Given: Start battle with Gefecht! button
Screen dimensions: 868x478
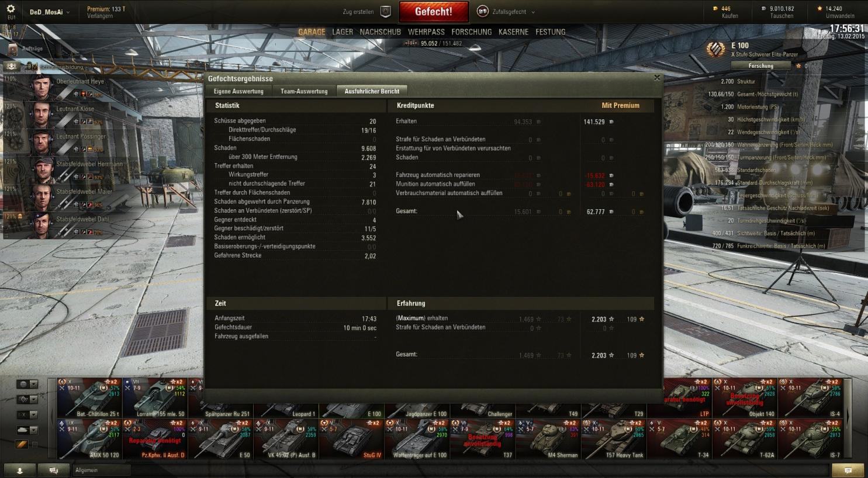Looking at the screenshot, I should (x=434, y=12).
